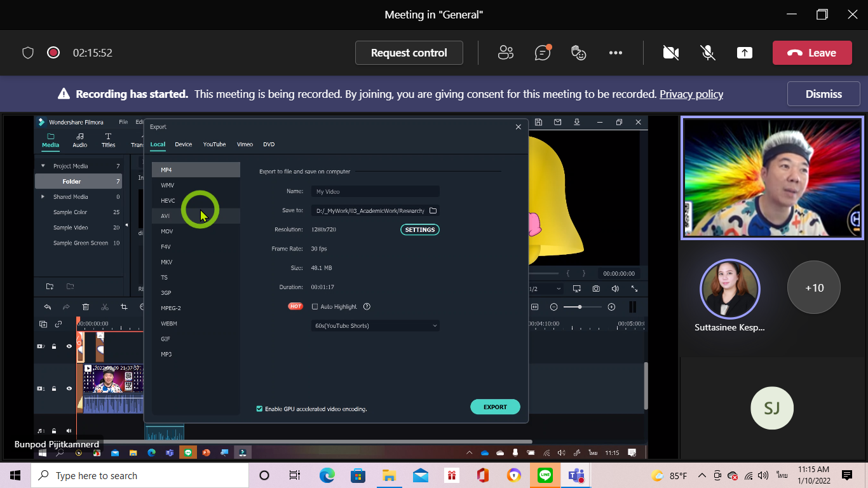Click the EXPORT button

pyautogui.click(x=495, y=407)
